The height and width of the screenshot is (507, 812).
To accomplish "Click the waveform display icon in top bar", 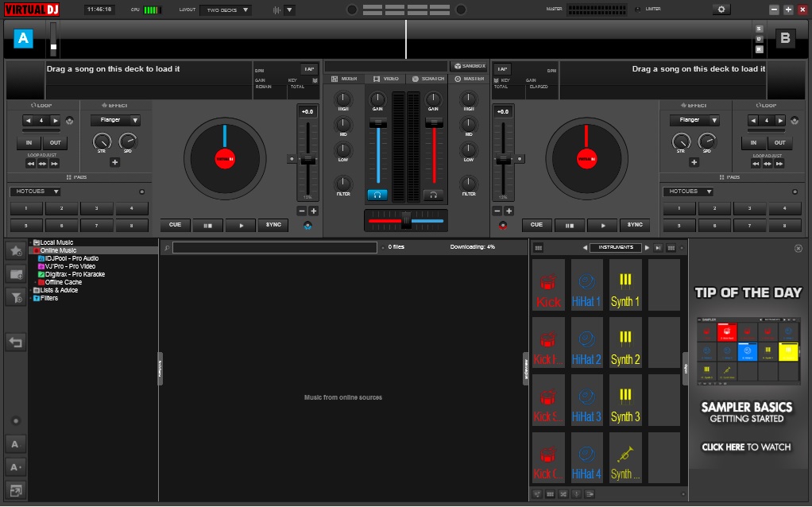I will coord(277,10).
